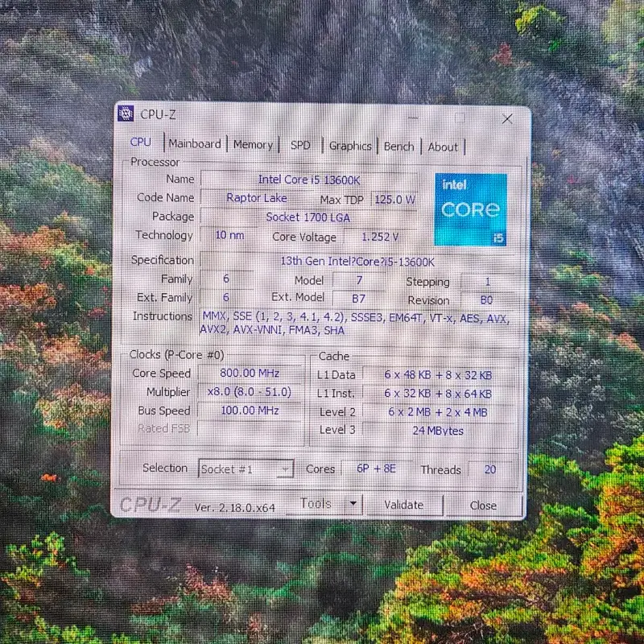The height and width of the screenshot is (644, 644).
Task: Select the SPD tab
Action: coord(300,146)
